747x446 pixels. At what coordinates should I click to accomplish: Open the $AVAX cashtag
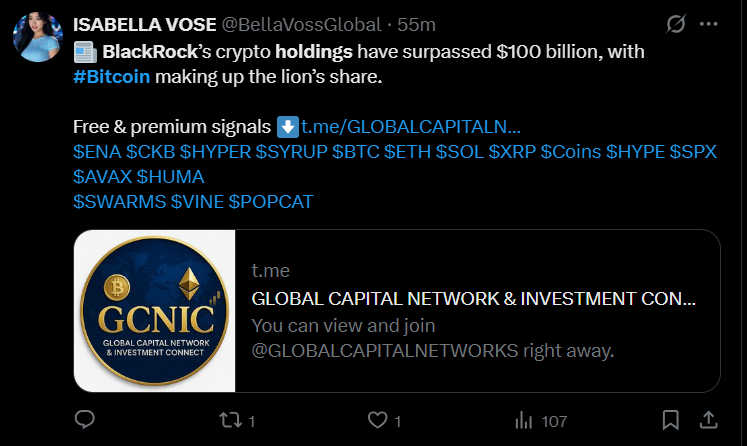click(x=102, y=177)
